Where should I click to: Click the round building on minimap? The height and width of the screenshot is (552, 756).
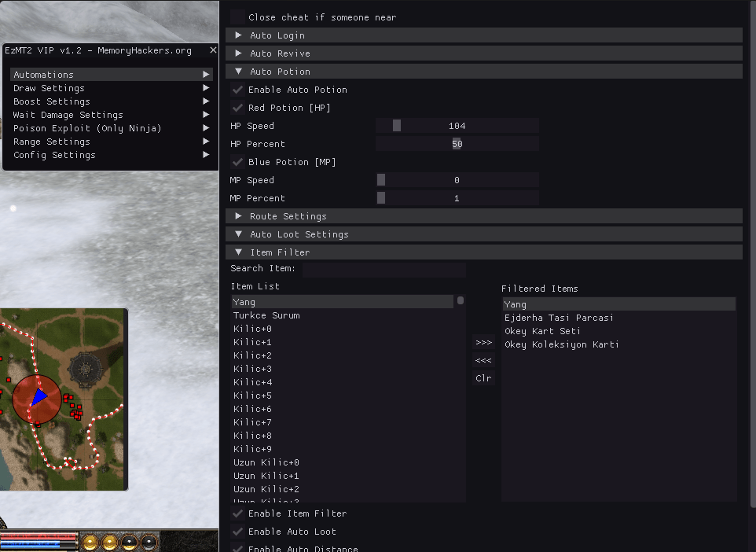point(86,370)
